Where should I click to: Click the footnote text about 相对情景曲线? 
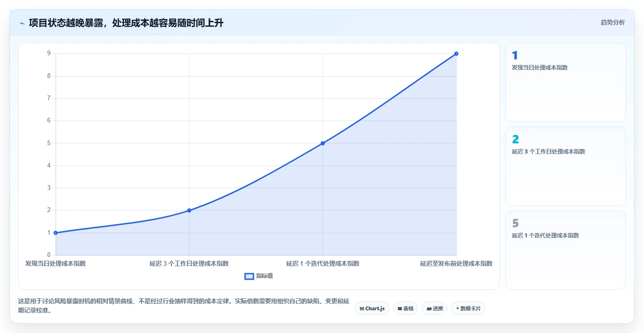pyautogui.click(x=183, y=306)
